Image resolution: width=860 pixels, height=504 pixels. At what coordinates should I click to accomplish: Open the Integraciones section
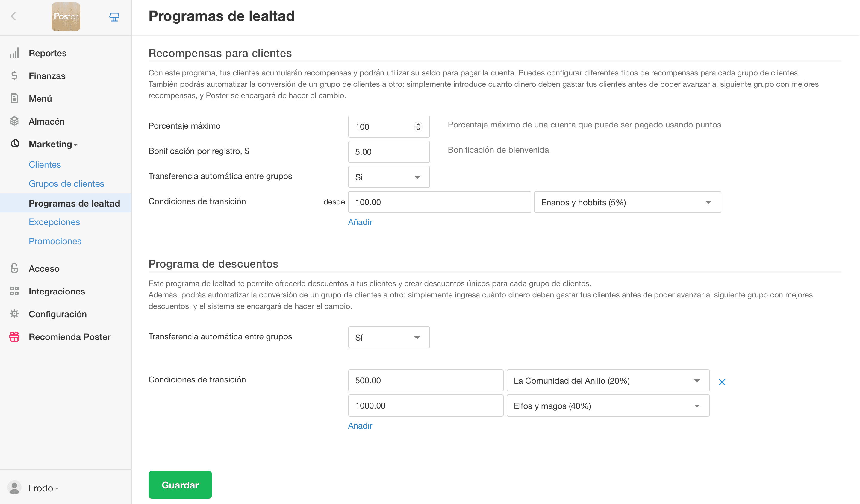pyautogui.click(x=57, y=291)
